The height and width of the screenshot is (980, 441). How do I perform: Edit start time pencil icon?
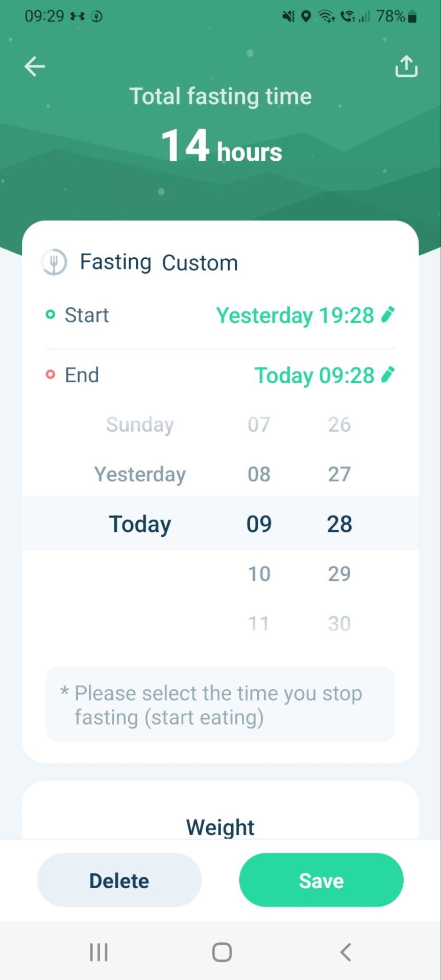(388, 315)
